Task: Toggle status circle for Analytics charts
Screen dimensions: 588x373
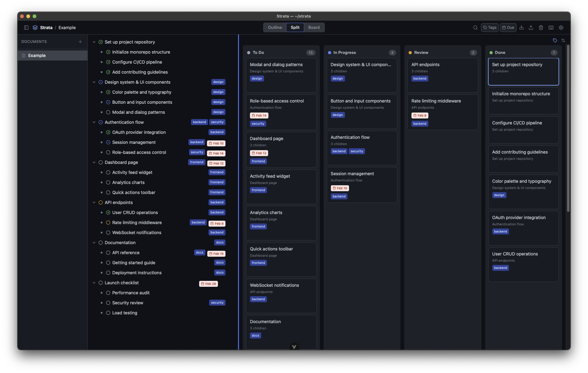Action: coord(108,182)
